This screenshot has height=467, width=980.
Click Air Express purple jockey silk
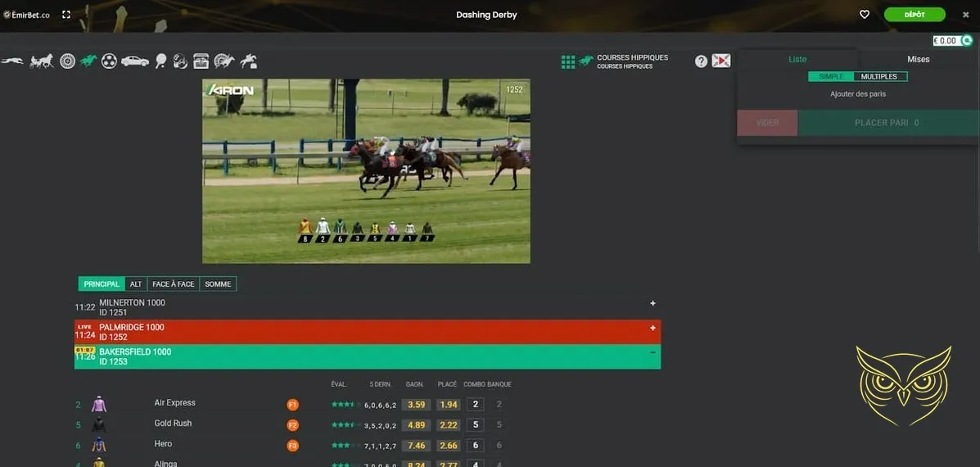pyautogui.click(x=99, y=404)
